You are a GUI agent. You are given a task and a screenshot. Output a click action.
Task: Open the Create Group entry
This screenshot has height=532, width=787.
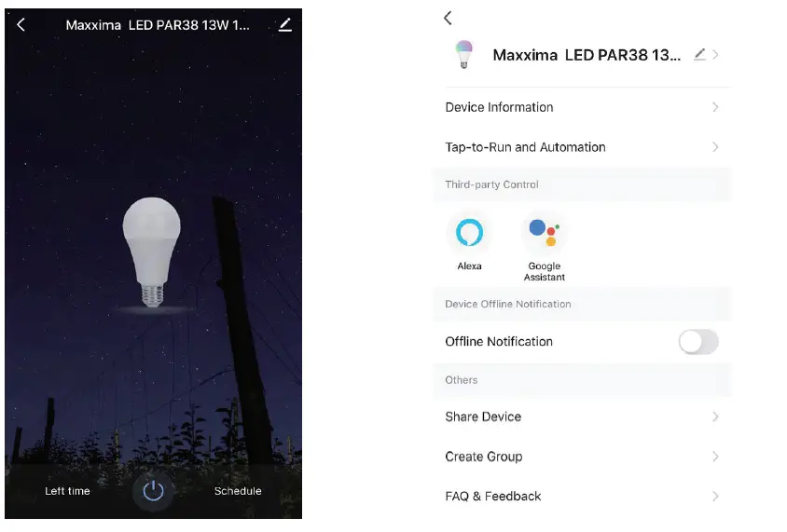point(582,457)
